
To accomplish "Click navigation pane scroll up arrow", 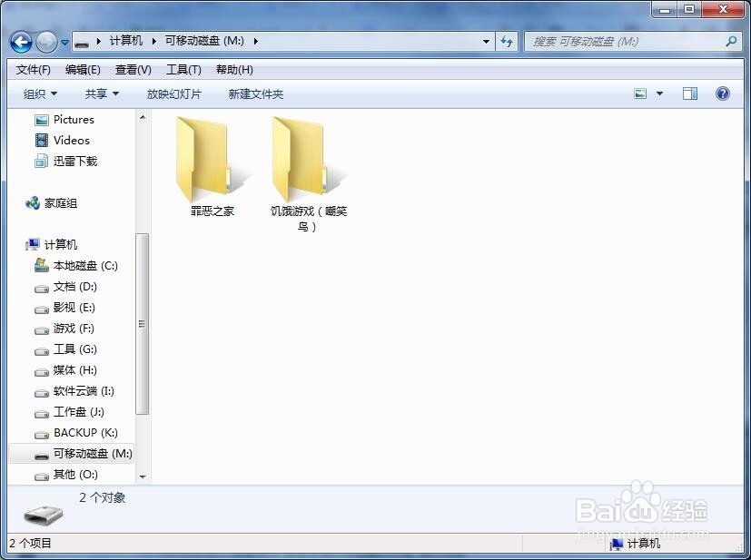I will click(143, 117).
